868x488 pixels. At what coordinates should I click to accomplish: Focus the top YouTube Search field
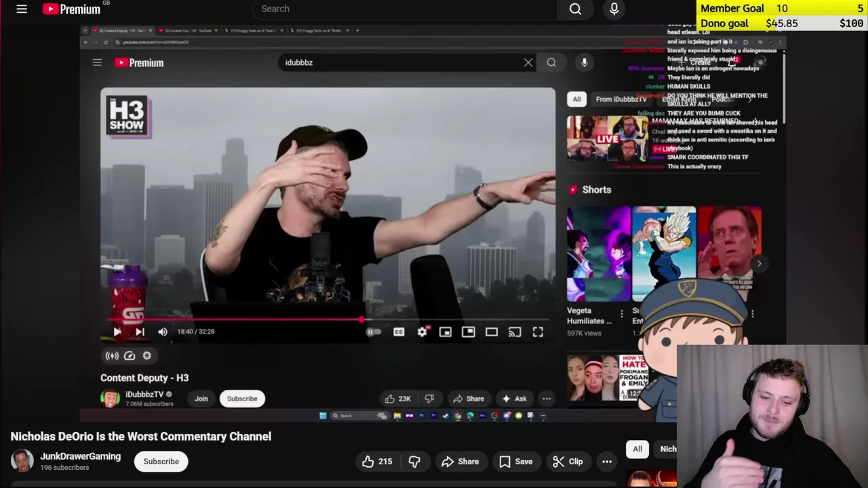pos(405,9)
